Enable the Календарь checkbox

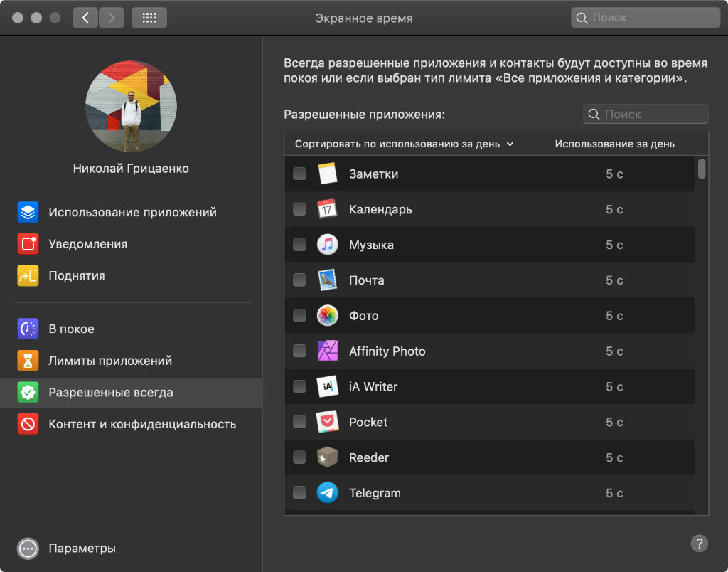(299, 209)
